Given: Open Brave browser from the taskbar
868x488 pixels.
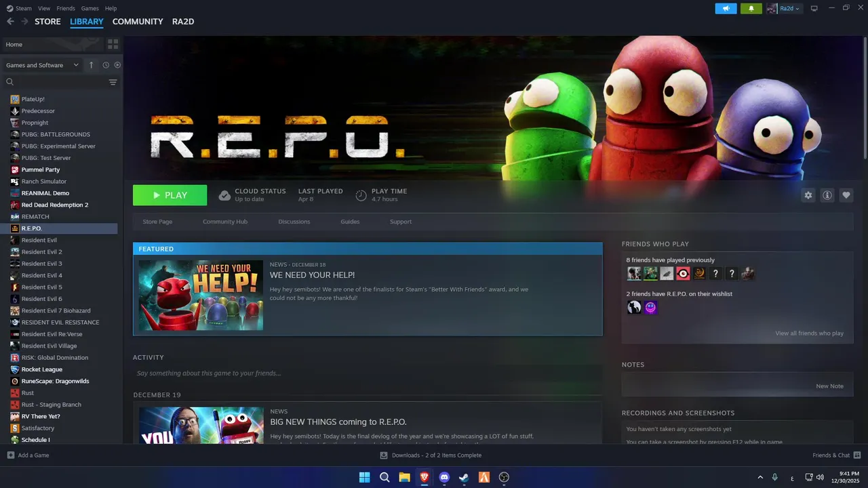Looking at the screenshot, I should [425, 477].
